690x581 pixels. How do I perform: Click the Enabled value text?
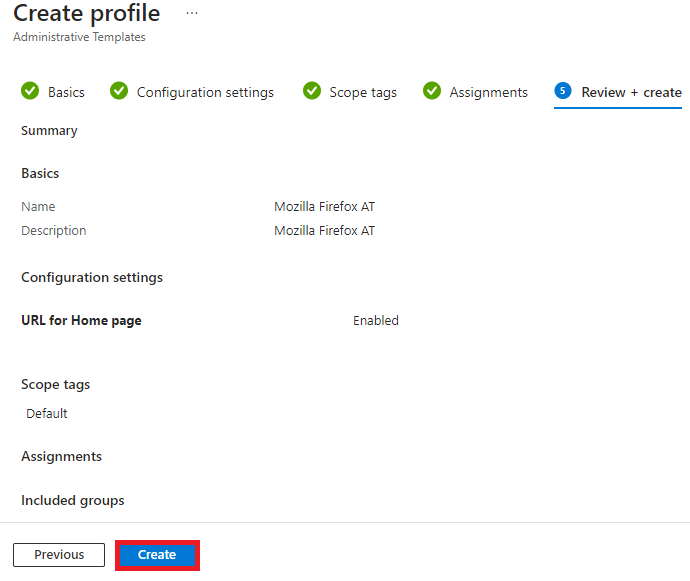click(x=376, y=320)
